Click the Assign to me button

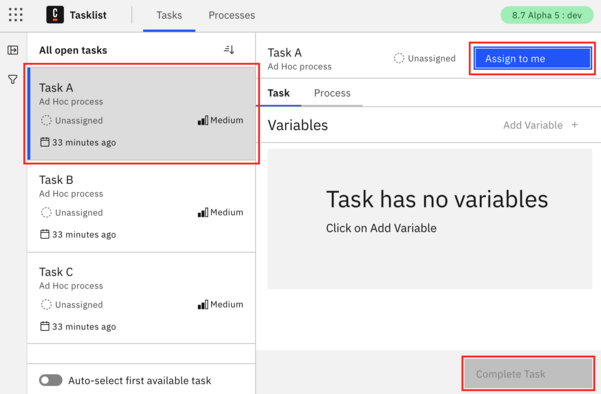click(532, 59)
